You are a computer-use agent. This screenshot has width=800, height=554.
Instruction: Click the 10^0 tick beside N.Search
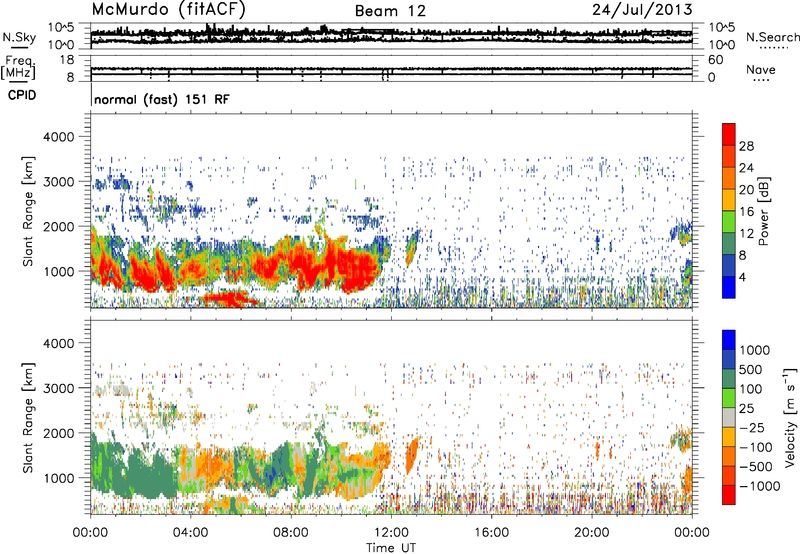(x=722, y=45)
